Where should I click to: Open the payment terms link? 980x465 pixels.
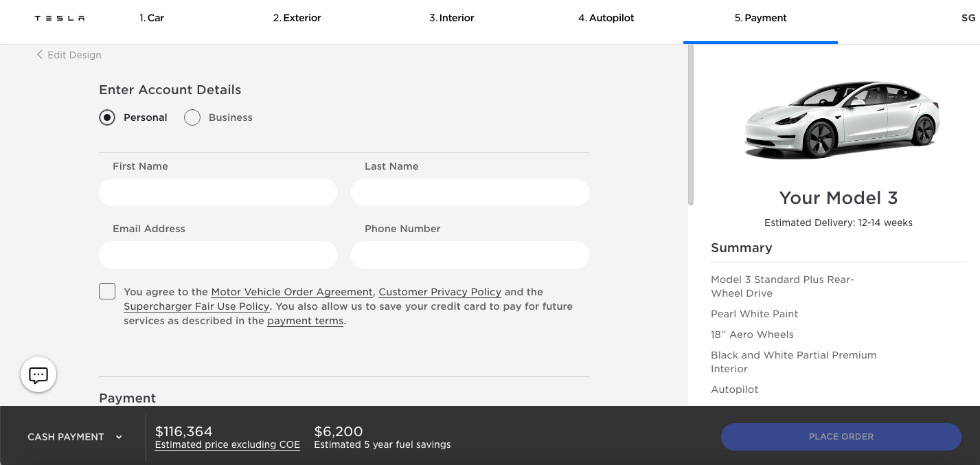click(x=306, y=321)
